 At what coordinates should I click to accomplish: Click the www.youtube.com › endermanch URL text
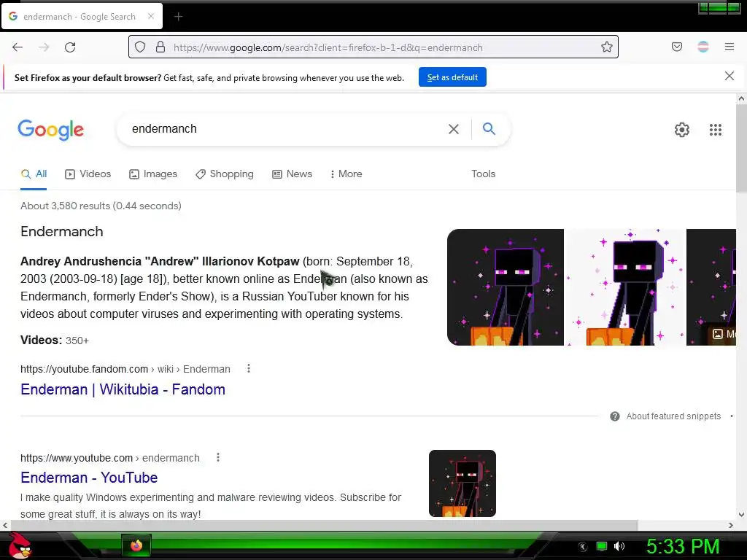110,458
